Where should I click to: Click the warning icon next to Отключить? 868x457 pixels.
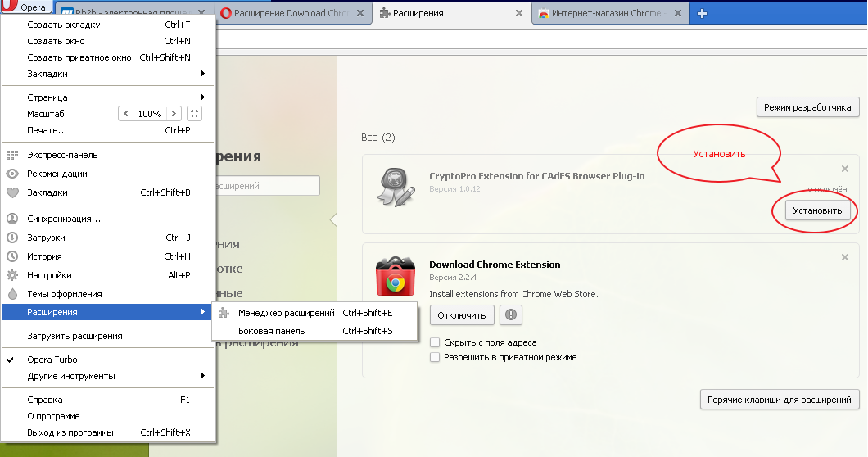click(x=511, y=315)
